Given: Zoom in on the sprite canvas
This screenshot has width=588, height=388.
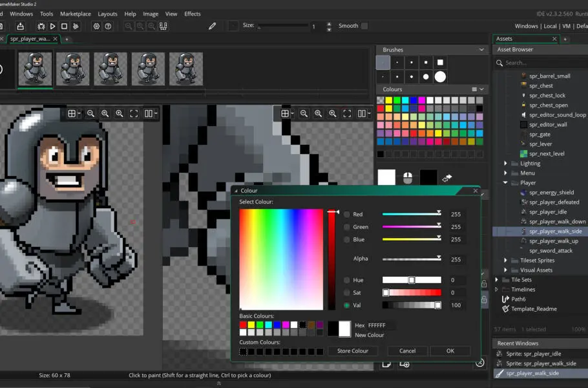Looking at the screenshot, I should pyautogui.click(x=119, y=114).
